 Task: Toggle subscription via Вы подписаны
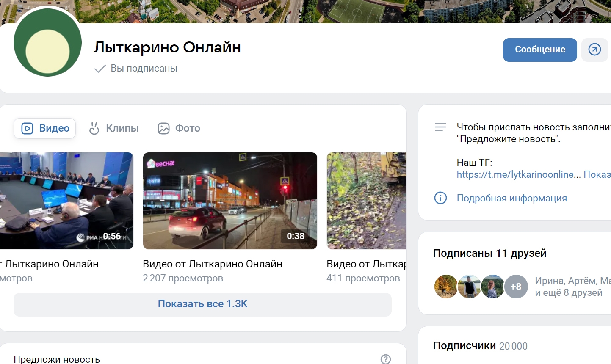pos(136,69)
